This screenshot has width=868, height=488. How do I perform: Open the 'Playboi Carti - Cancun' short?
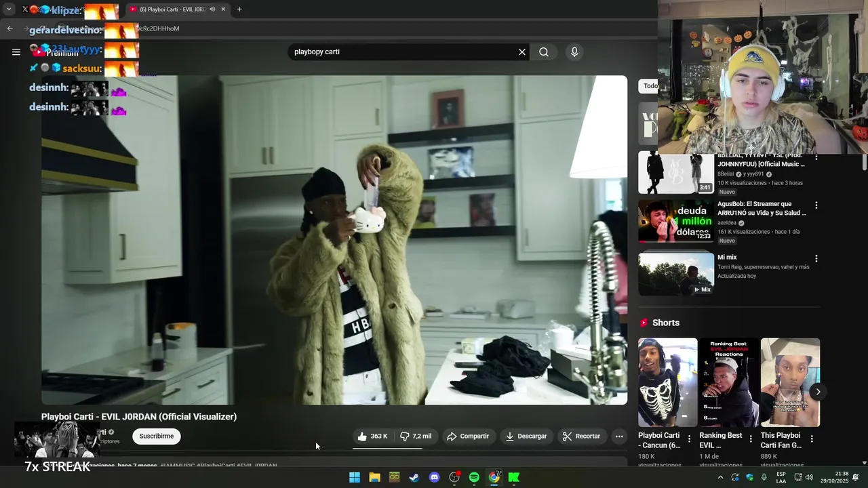[667, 382]
